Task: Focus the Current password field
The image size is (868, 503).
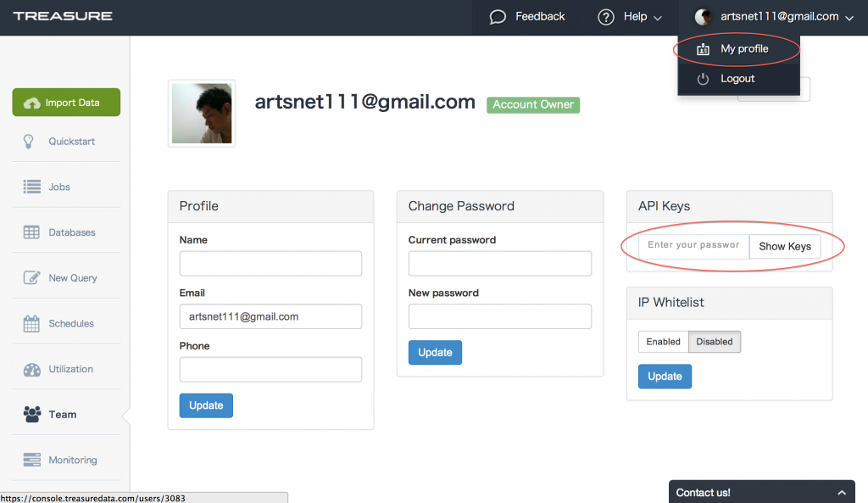Action: (499, 264)
